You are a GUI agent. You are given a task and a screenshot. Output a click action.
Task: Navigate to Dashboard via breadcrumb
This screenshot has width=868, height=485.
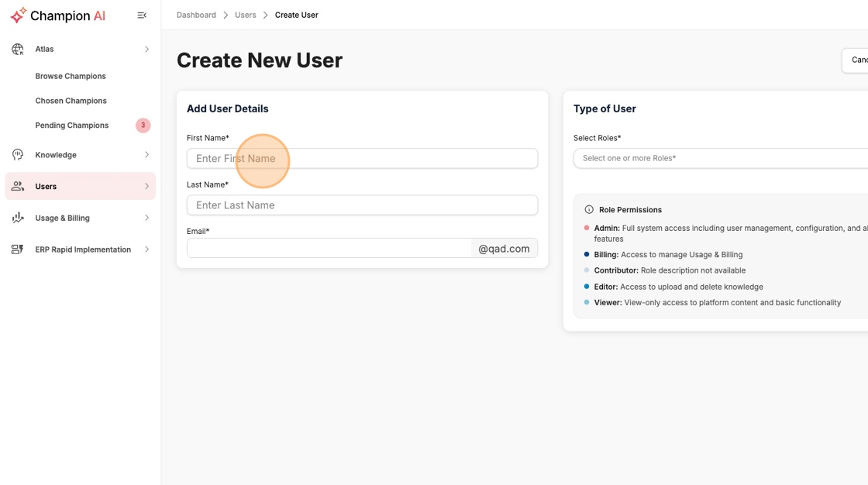(x=196, y=15)
